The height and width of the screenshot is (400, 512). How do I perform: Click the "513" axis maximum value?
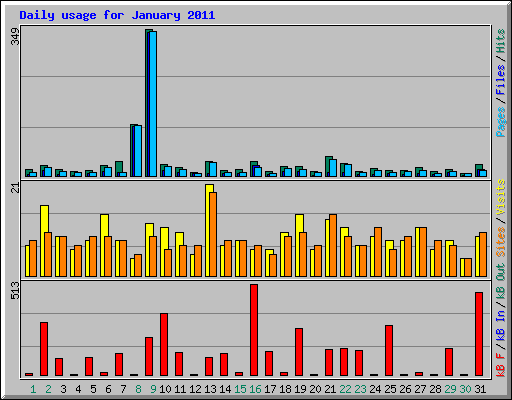point(15,290)
